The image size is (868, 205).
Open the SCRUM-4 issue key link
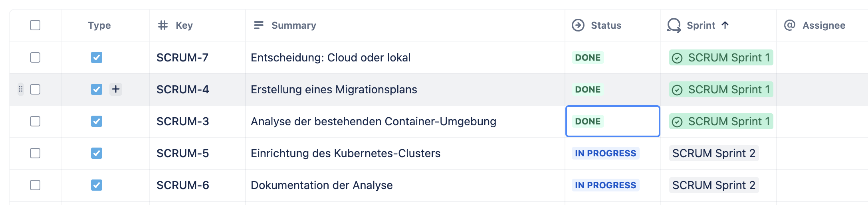182,89
